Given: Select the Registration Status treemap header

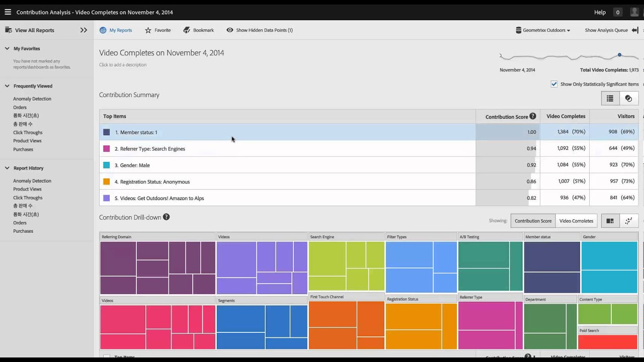Looking at the screenshot, I should (x=421, y=299).
